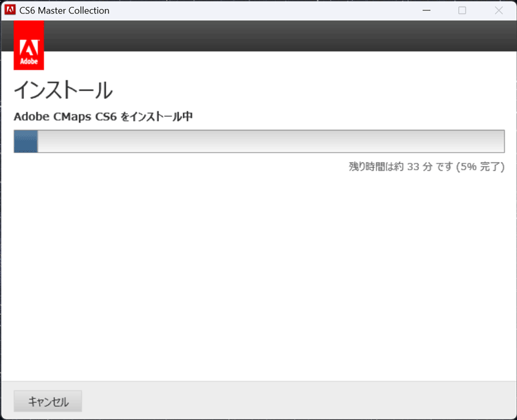
Task: Click the title bar Adobe app icon
Action: (10, 10)
